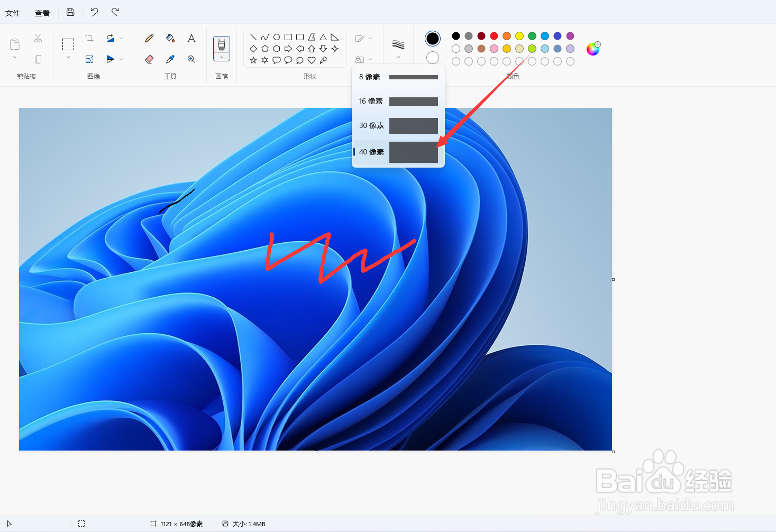
Task: Select the Text tool
Action: click(191, 38)
